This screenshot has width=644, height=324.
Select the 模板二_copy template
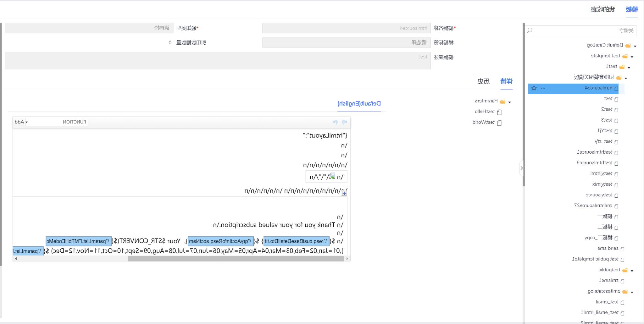598,238
